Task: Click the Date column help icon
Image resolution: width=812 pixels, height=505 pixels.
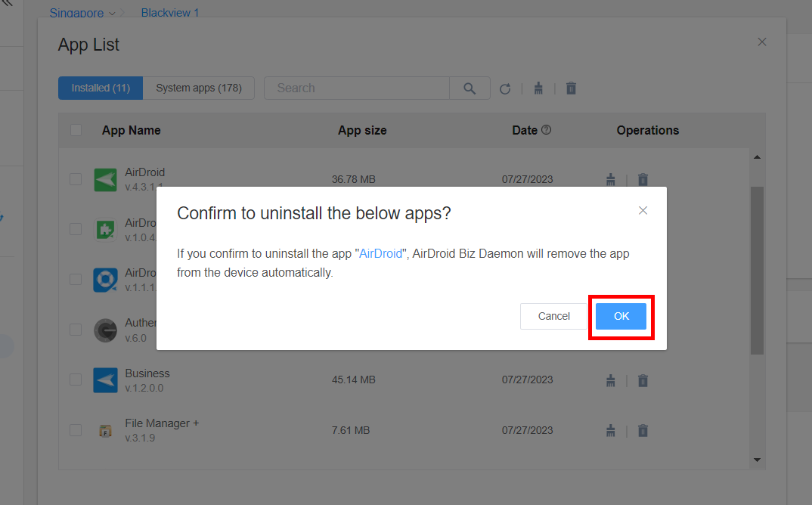Action: pyautogui.click(x=547, y=130)
